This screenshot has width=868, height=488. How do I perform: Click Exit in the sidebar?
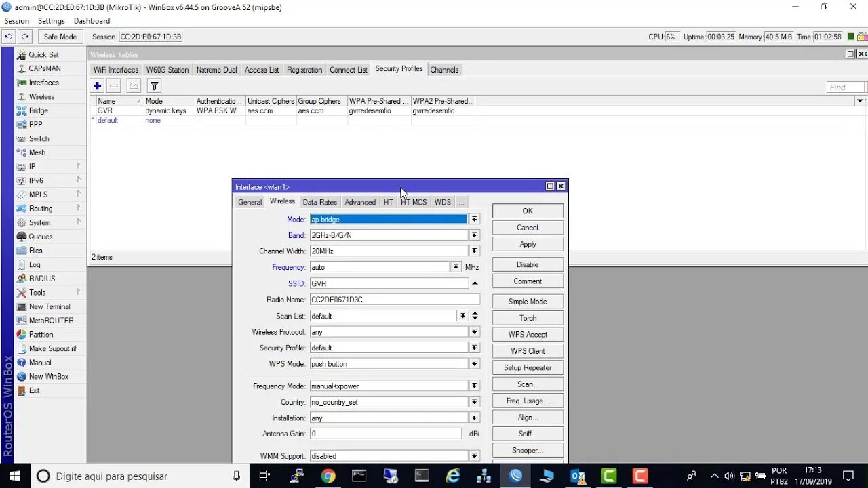click(x=34, y=390)
